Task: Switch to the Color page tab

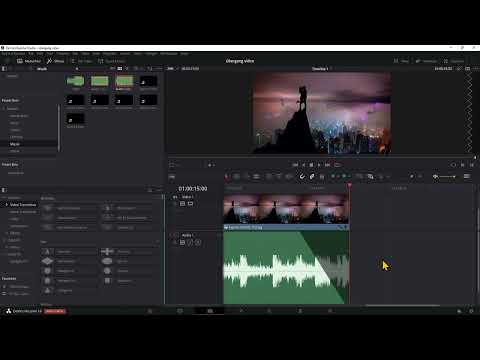Action: [270, 311]
